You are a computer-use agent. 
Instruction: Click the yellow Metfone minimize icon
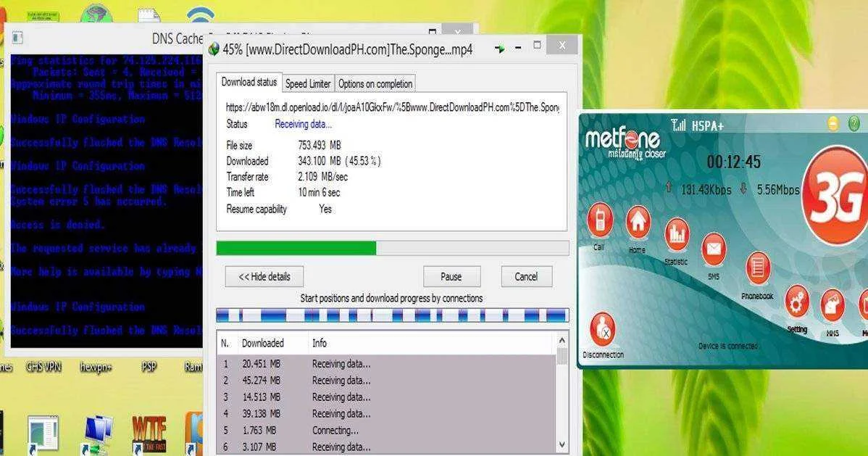[x=833, y=123]
